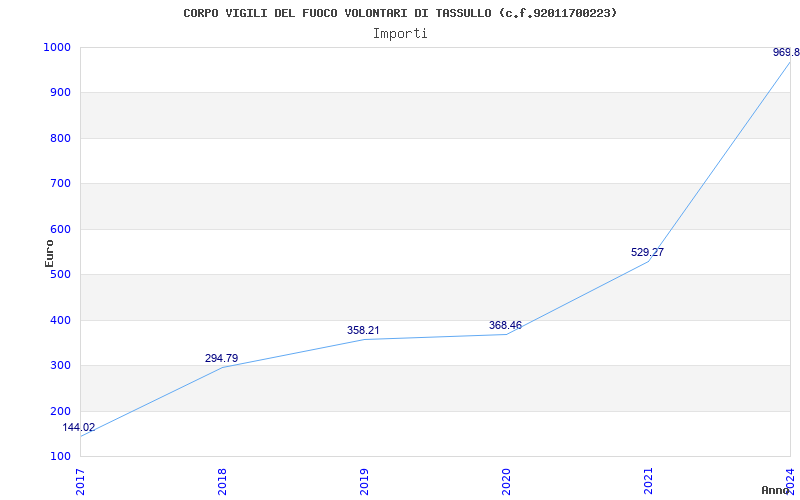Click the 358.21 data label

[363, 330]
